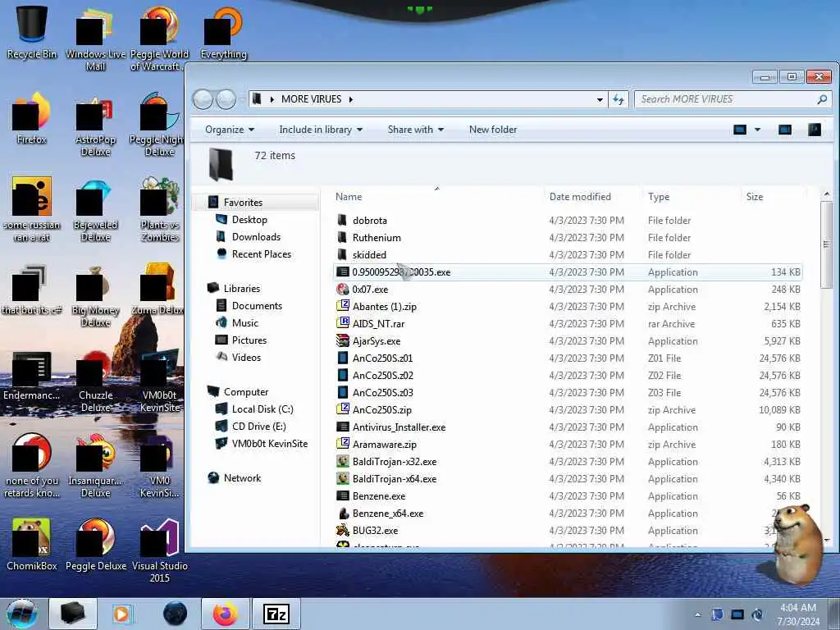Viewport: 840px width, 630px height.
Task: Click New folder button
Action: pyautogui.click(x=493, y=130)
